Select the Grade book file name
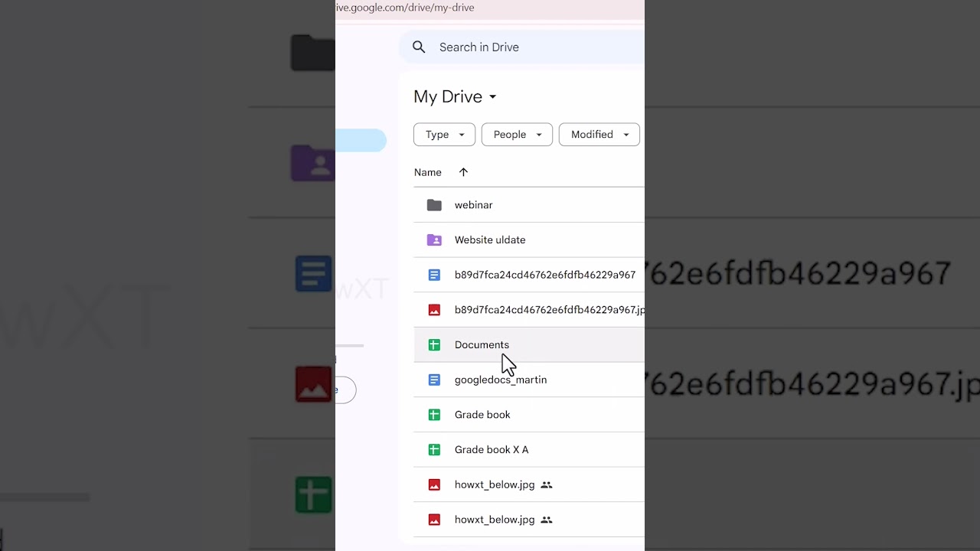The width and height of the screenshot is (980, 551). click(x=482, y=415)
